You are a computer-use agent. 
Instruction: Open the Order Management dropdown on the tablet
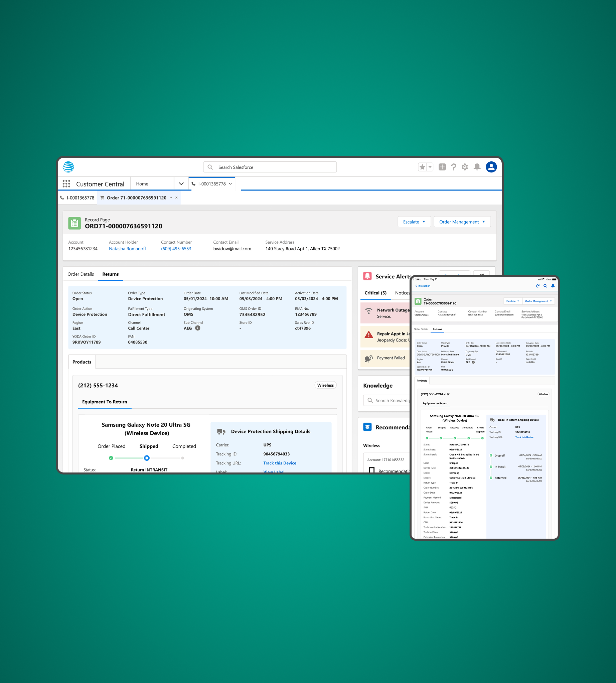coord(538,301)
